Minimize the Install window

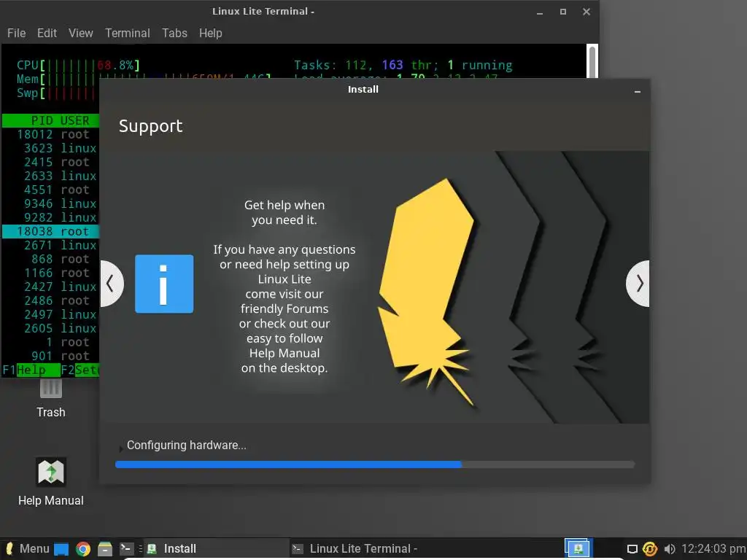pyautogui.click(x=638, y=91)
